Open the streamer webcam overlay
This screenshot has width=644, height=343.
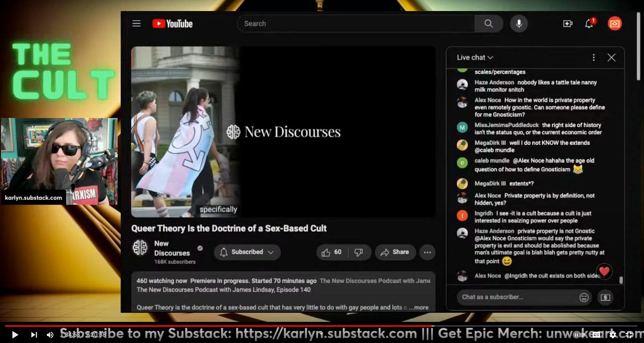coord(59,161)
